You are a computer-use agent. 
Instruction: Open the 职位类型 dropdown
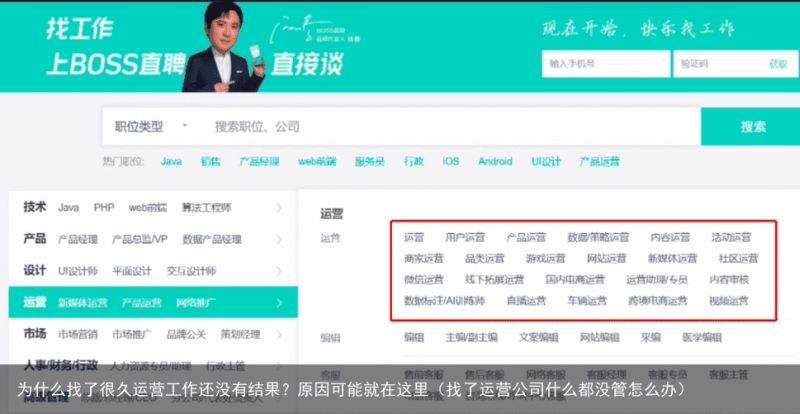tap(151, 127)
